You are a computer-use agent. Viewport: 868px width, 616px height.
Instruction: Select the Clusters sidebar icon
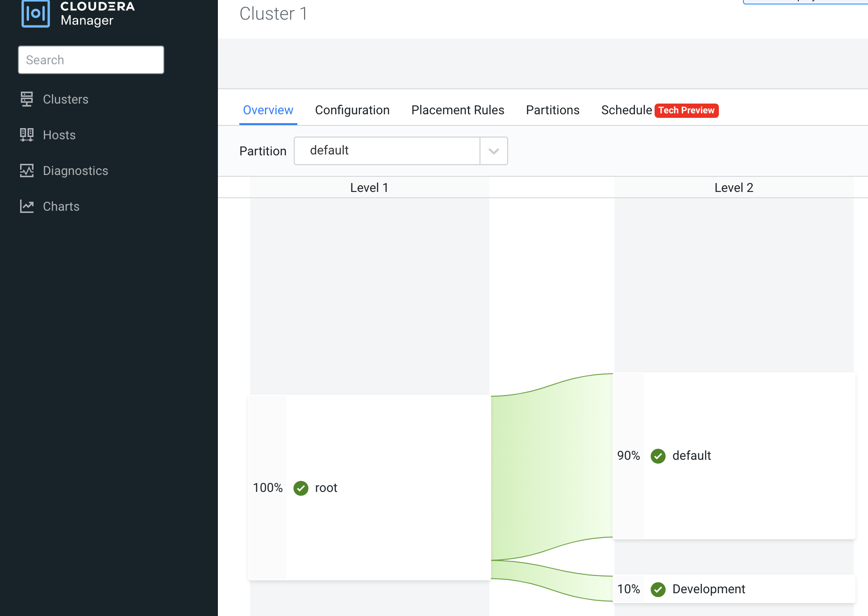[x=27, y=99]
